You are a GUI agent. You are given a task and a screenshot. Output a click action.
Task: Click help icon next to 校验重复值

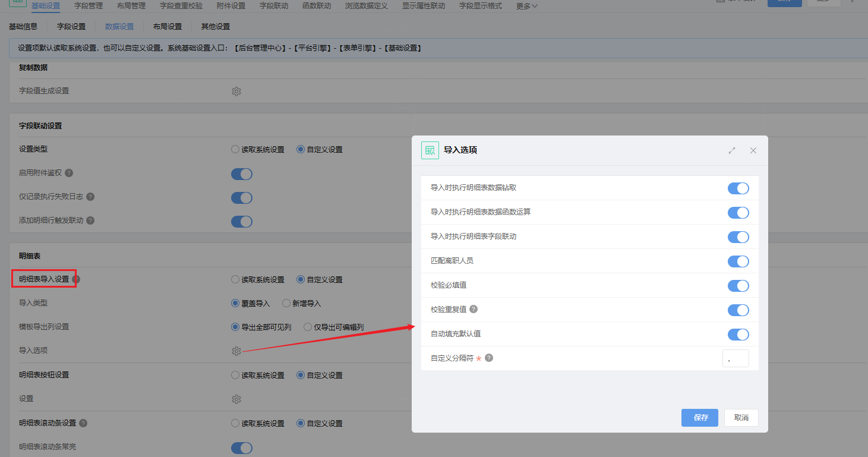[474, 309]
